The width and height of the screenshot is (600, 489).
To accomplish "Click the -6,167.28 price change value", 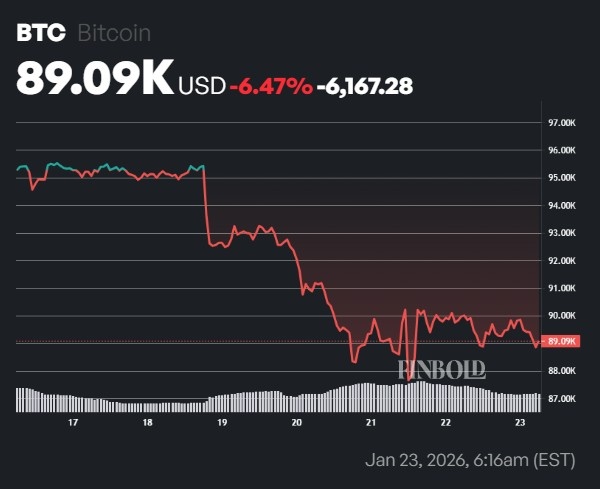I will [x=364, y=86].
